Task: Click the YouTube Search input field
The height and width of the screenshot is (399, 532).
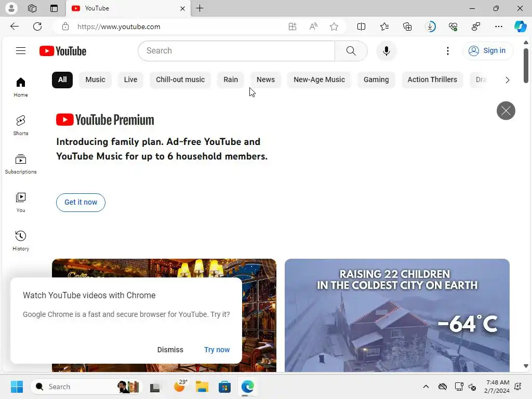Action: [236, 51]
